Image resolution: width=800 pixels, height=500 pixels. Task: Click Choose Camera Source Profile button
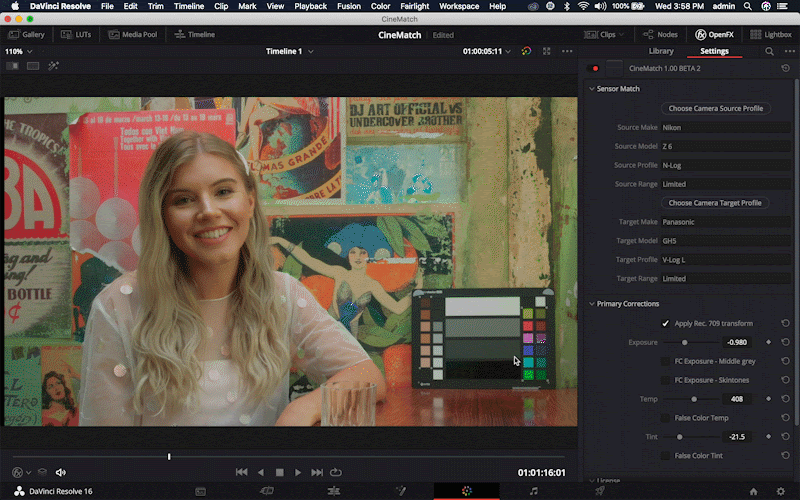click(x=715, y=108)
